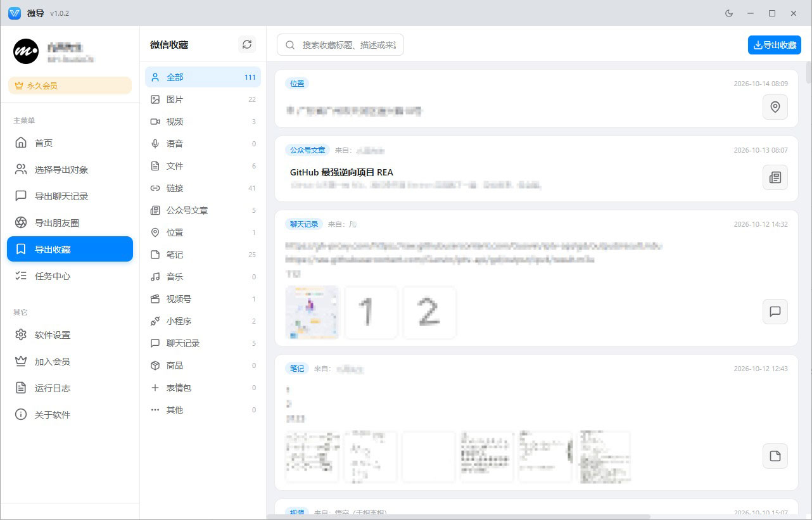Filter favorites by 语音
This screenshot has height=520, width=812.
pyautogui.click(x=203, y=144)
